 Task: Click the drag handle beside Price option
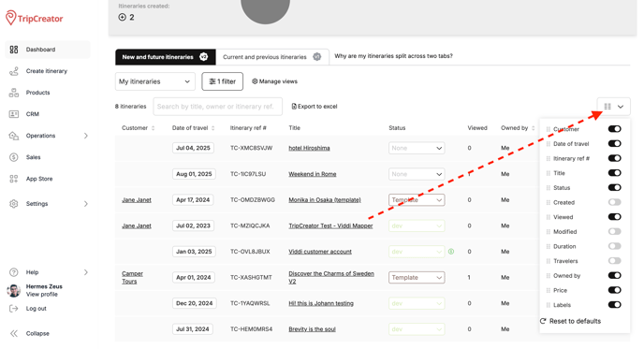point(548,291)
